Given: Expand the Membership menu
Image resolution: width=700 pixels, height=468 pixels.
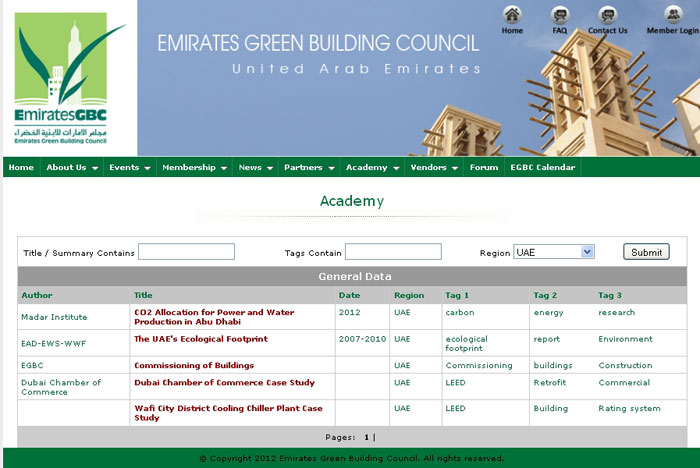Looking at the screenshot, I should tap(194, 167).
